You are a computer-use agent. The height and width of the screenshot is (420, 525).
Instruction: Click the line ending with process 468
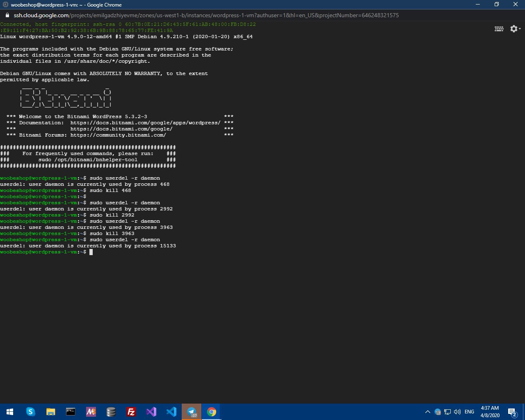pyautogui.click(x=84, y=185)
